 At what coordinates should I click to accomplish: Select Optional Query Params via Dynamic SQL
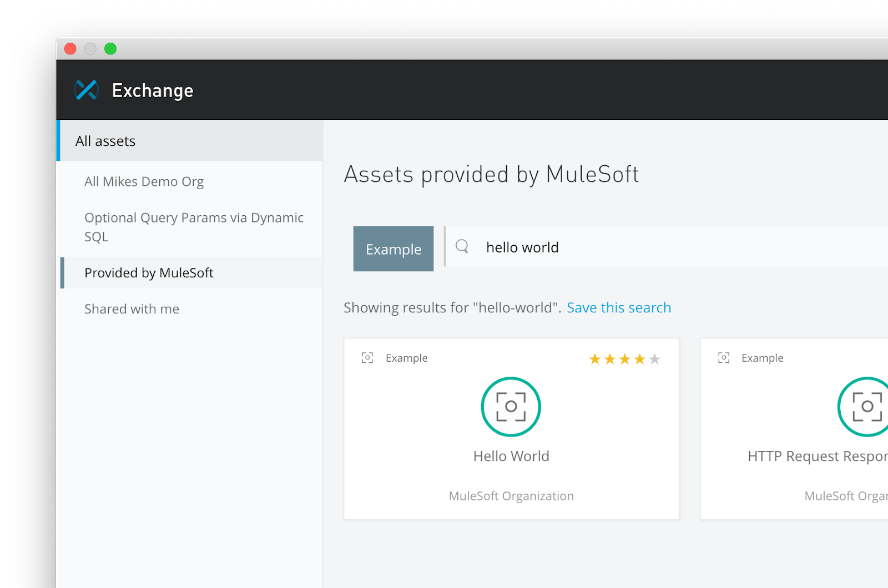click(193, 227)
